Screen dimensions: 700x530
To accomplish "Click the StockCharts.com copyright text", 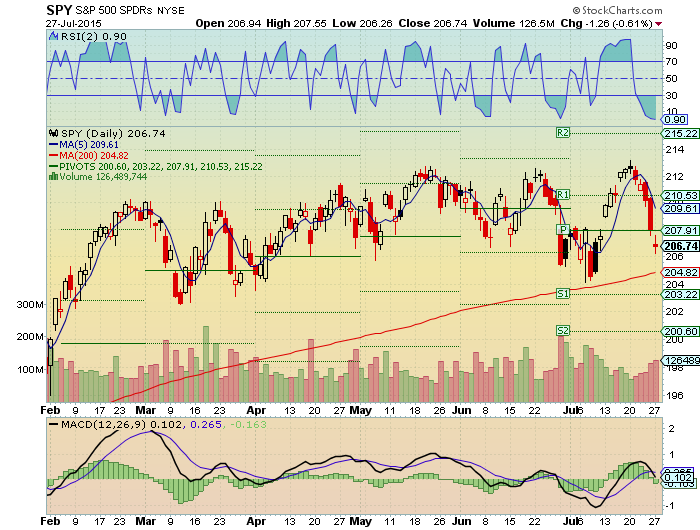I will click(617, 10).
